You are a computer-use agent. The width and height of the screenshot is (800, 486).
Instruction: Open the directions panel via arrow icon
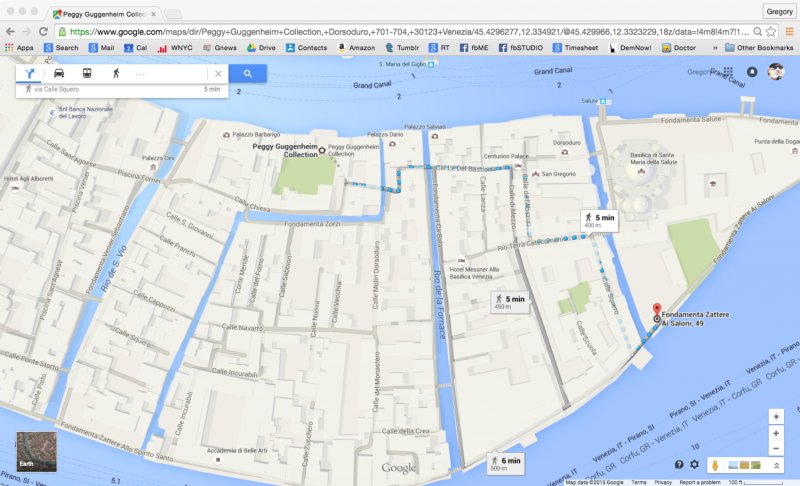tap(30, 73)
